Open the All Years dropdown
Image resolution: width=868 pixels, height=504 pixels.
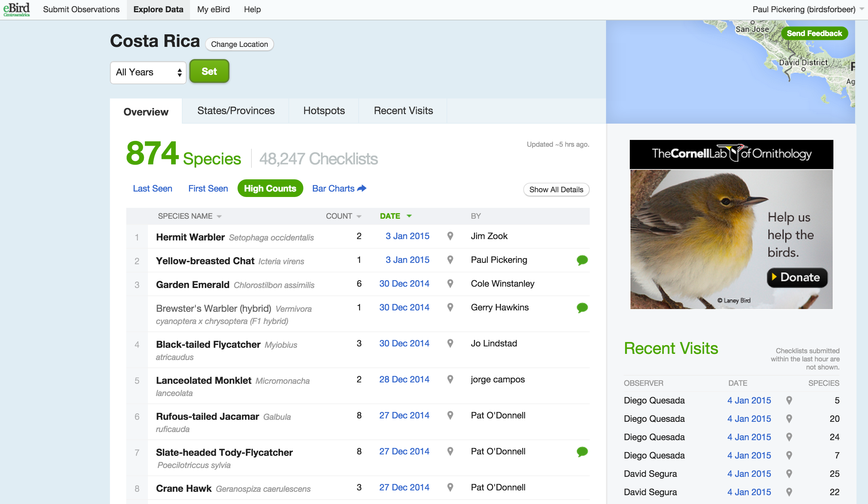point(148,72)
